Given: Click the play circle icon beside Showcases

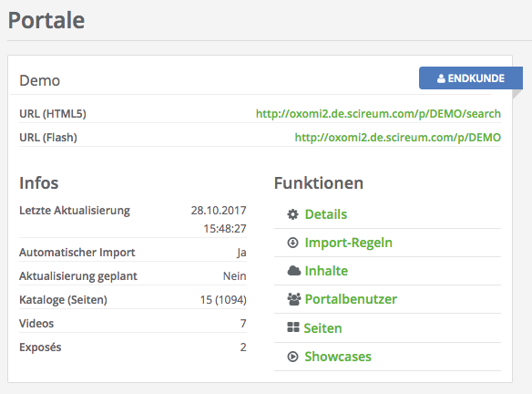Looking at the screenshot, I should 292,357.
